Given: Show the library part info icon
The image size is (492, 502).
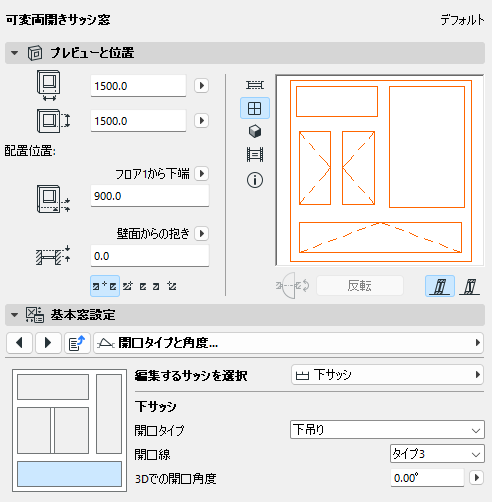Looking at the screenshot, I should coord(255,180).
